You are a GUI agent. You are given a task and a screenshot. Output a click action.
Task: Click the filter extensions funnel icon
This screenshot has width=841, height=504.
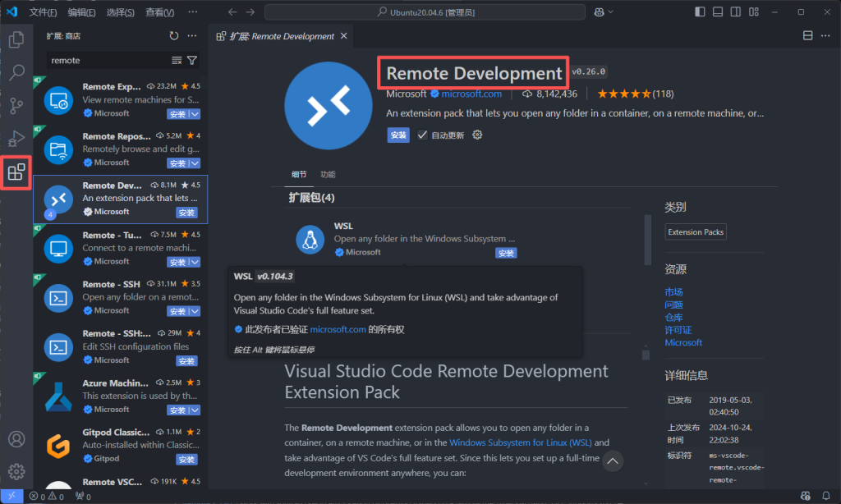point(192,61)
